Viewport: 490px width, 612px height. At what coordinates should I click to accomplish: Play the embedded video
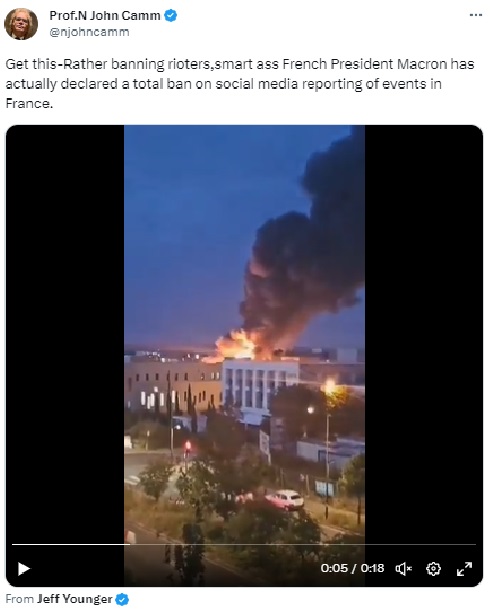pyautogui.click(x=24, y=569)
